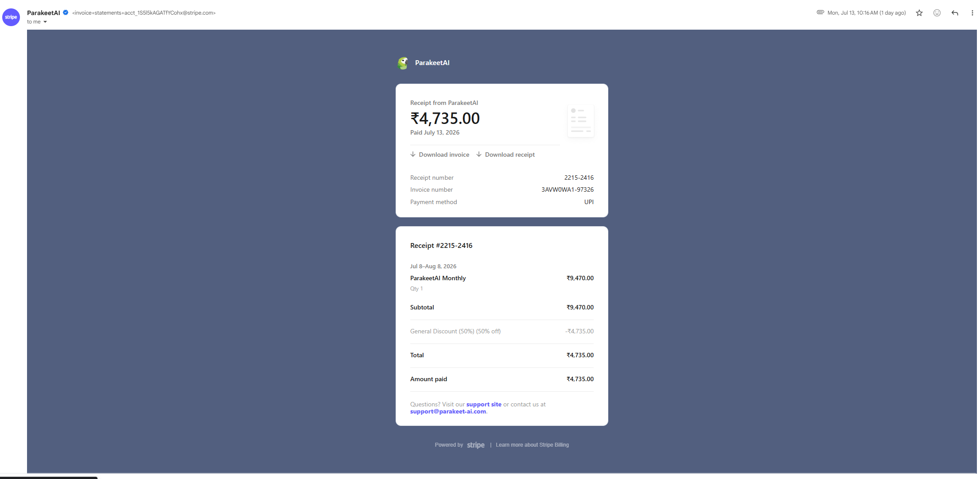Viewport: 980px width, 479px height.
Task: Click the verified sender badge
Action: [x=66, y=12]
